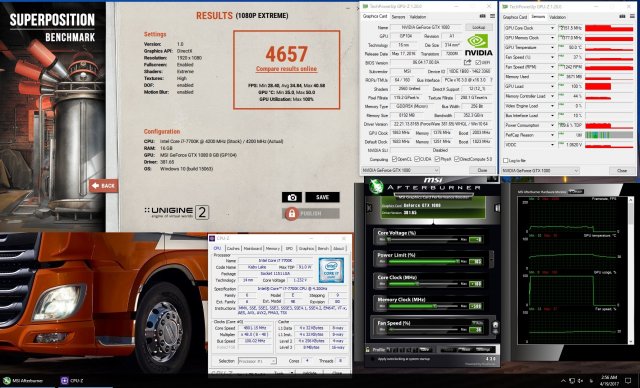
Task: Open the Mainboard tab in CPU-Z
Action: (x=252, y=248)
